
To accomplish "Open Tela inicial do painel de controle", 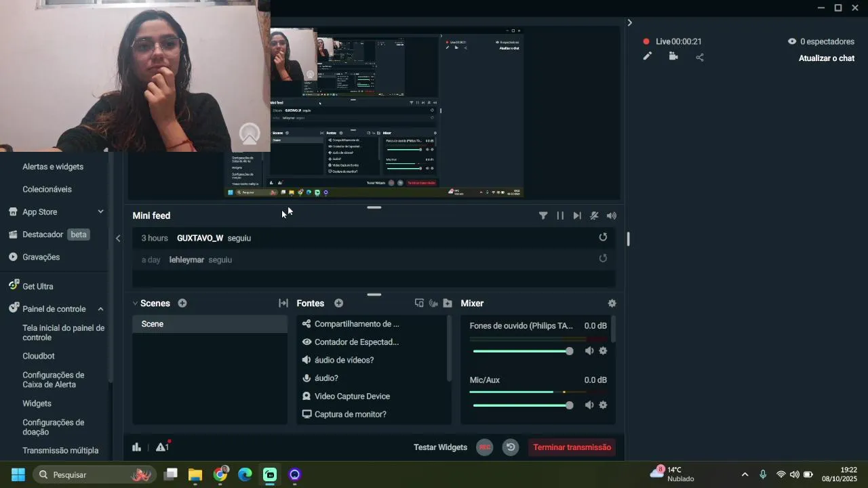I will 63,333.
